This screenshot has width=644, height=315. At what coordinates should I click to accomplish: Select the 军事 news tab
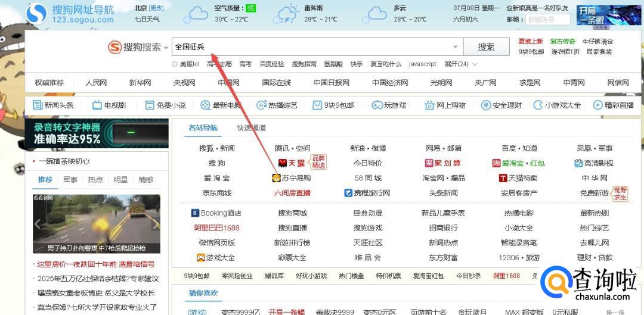pos(70,180)
